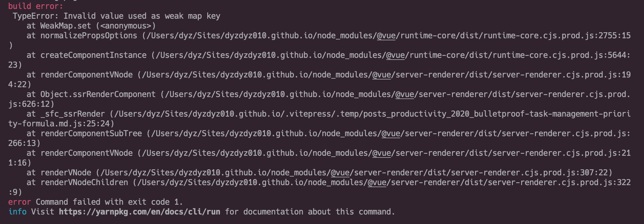This screenshot has width=644, height=224.
Task: Click the blue "info" label
Action: [17, 212]
